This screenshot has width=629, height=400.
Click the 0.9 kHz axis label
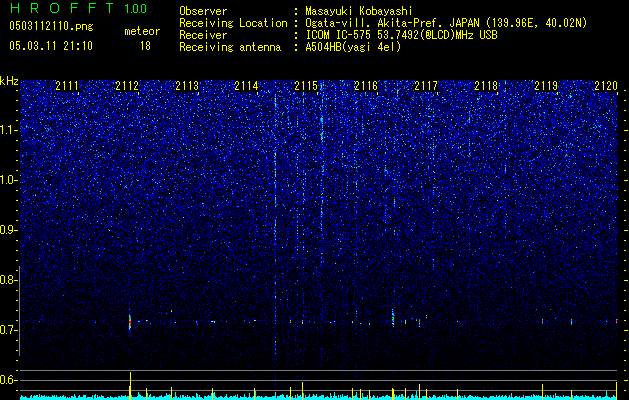[9, 230]
